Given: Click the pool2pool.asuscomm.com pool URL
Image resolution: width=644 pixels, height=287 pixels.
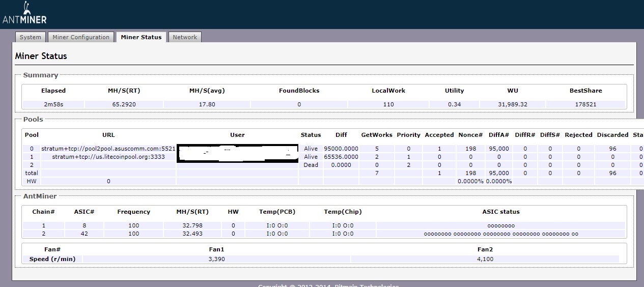Looking at the screenshot, I should click(108, 149).
